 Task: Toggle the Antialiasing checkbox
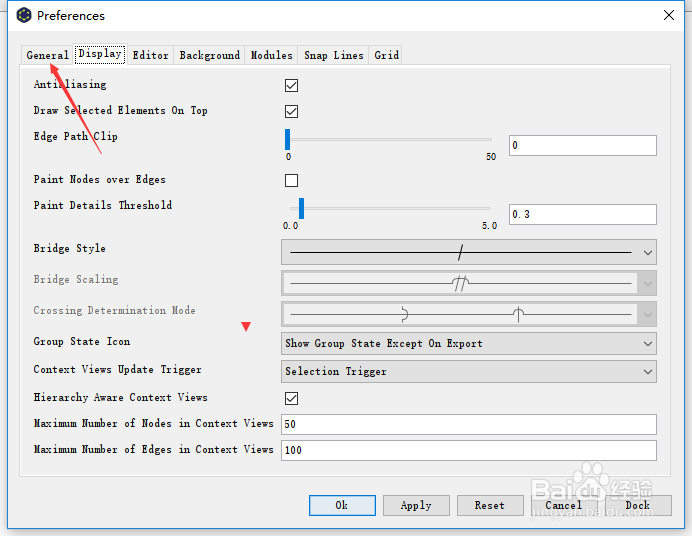(291, 85)
